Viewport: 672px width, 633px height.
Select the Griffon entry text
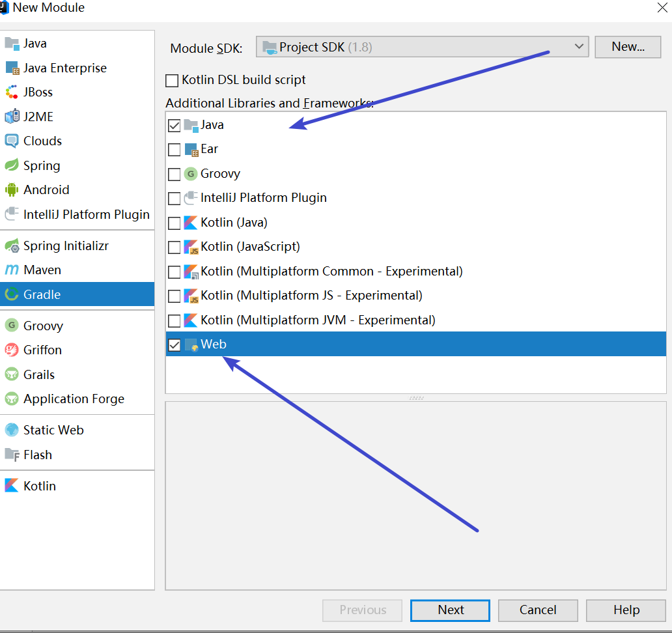pos(42,350)
